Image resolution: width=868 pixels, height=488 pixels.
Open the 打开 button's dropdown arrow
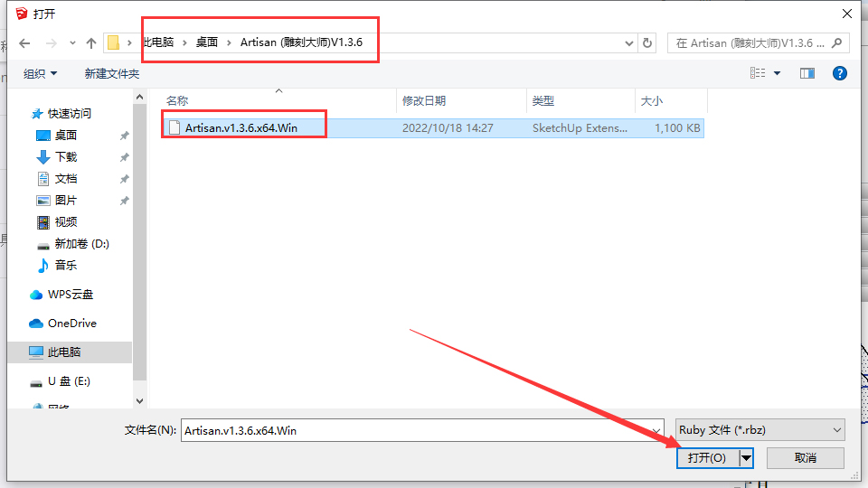(746, 458)
